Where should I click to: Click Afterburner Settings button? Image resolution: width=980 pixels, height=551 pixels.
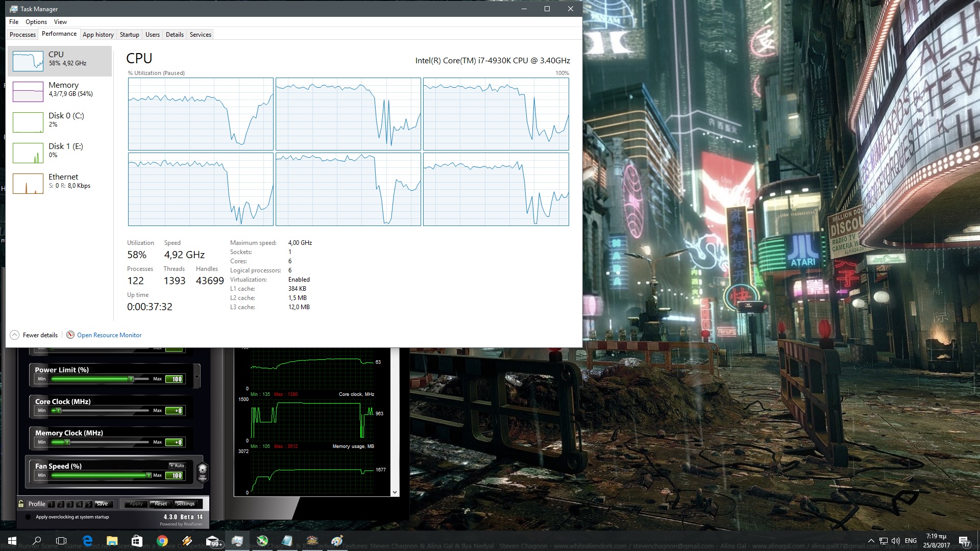[185, 504]
